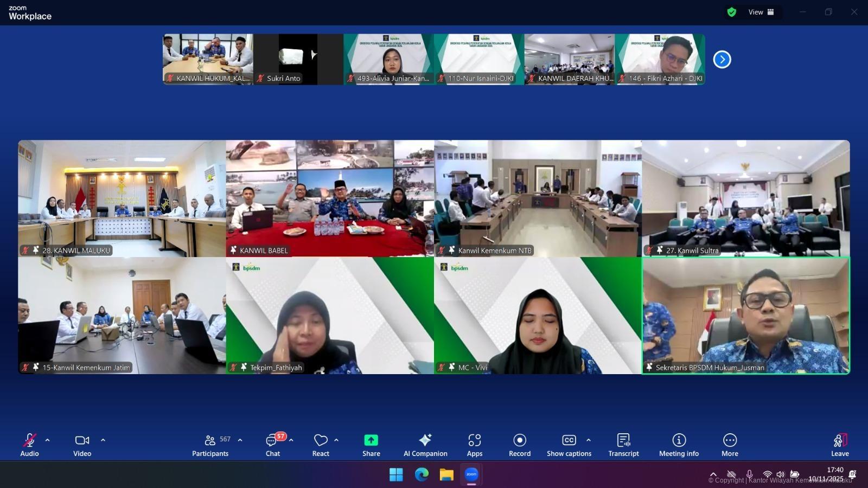Unmute the microphone with the Audio button
The height and width of the screenshot is (488, 868).
[x=30, y=445]
